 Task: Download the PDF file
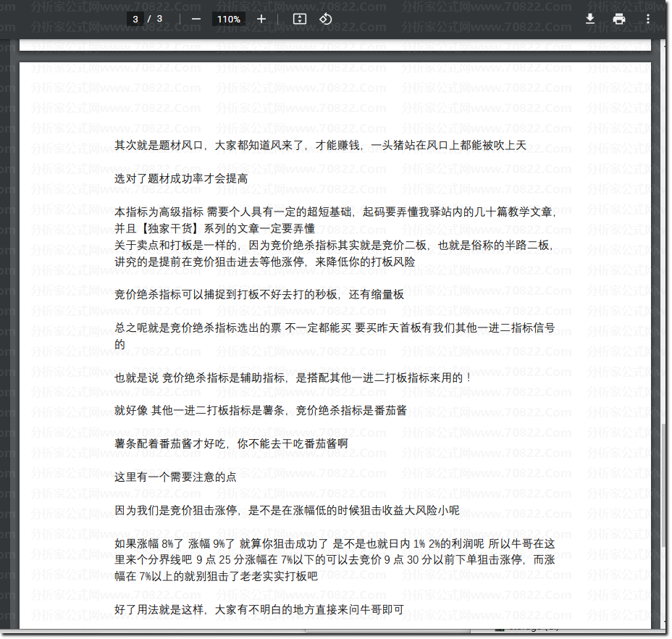[590, 19]
